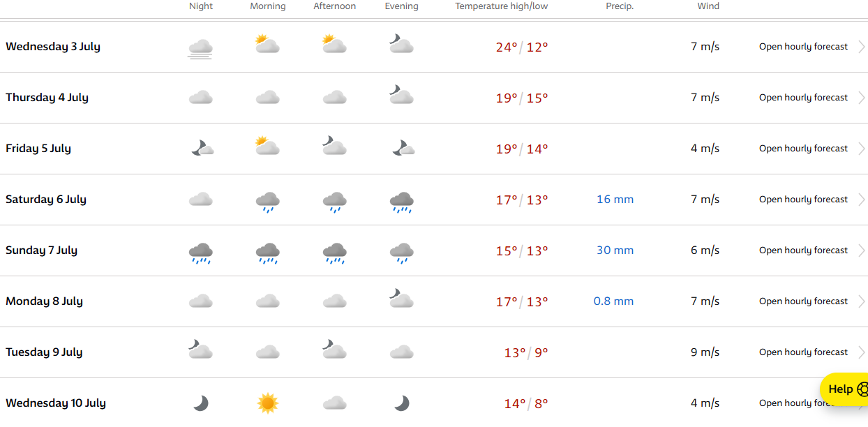
Task: Click the rain icon for Sunday 7 July evening
Action: pyautogui.click(x=401, y=253)
